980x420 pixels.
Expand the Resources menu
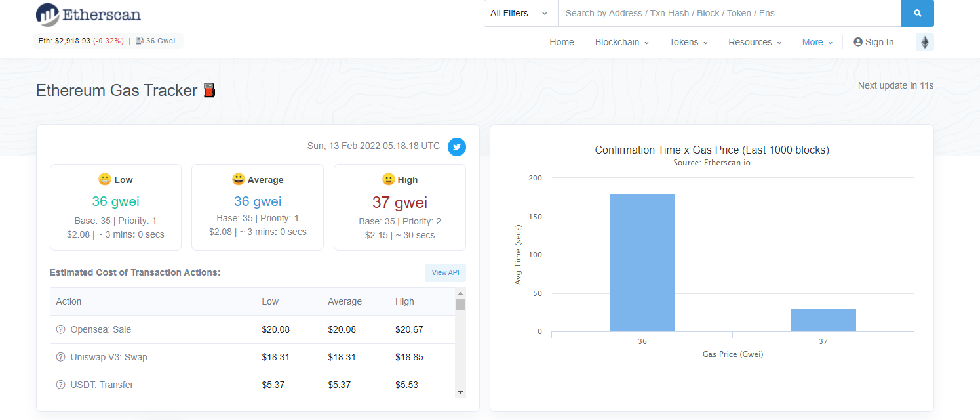(755, 42)
